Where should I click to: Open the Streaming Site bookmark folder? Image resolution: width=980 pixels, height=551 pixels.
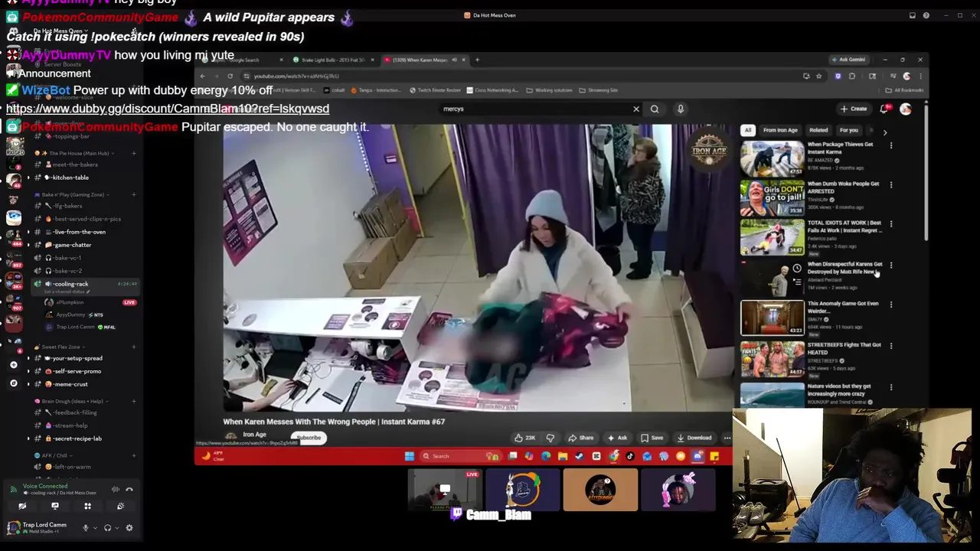pyautogui.click(x=598, y=90)
